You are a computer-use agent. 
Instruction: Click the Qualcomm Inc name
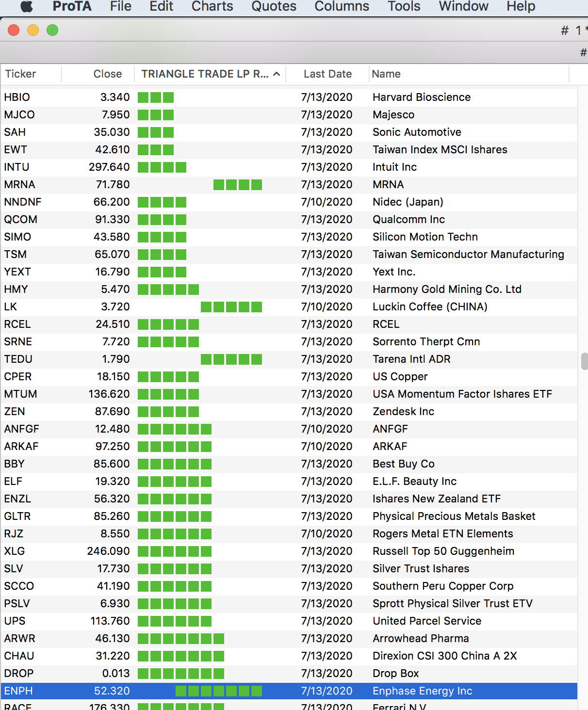(x=408, y=219)
